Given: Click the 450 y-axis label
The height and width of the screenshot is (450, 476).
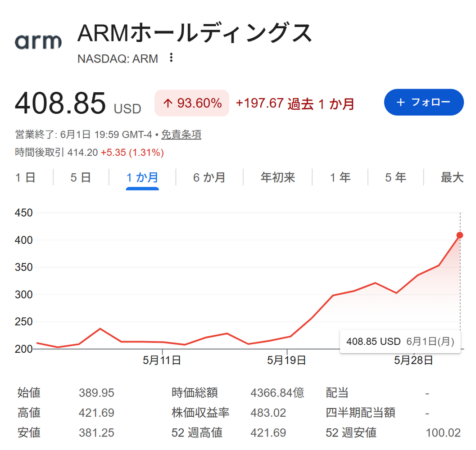Looking at the screenshot, I should coord(24,213).
